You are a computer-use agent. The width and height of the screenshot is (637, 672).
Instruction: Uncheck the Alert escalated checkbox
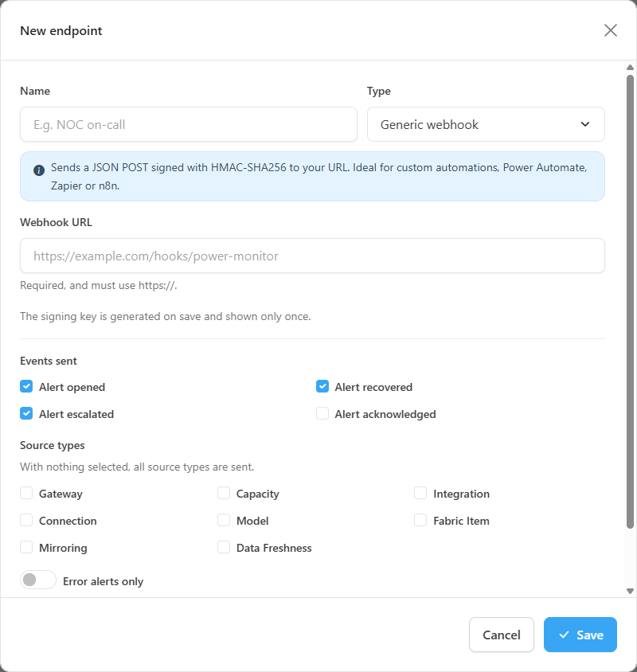click(x=26, y=413)
